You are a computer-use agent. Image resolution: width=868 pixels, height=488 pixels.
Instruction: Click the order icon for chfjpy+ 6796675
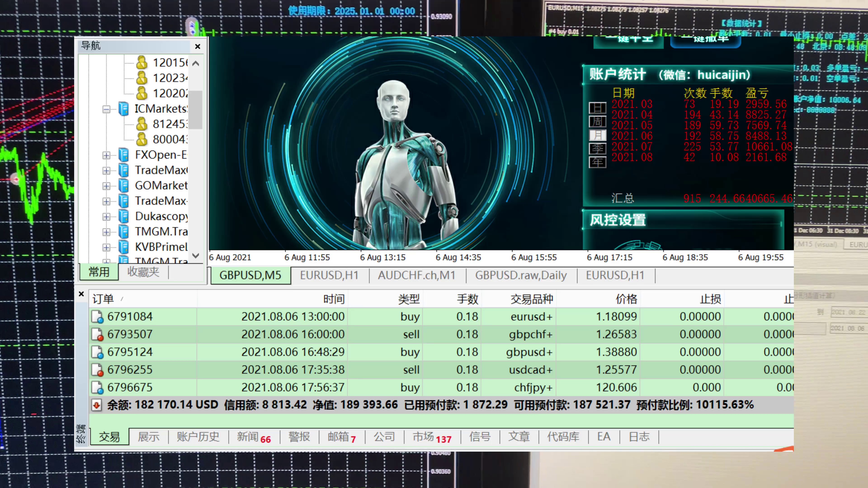pyautogui.click(x=97, y=387)
